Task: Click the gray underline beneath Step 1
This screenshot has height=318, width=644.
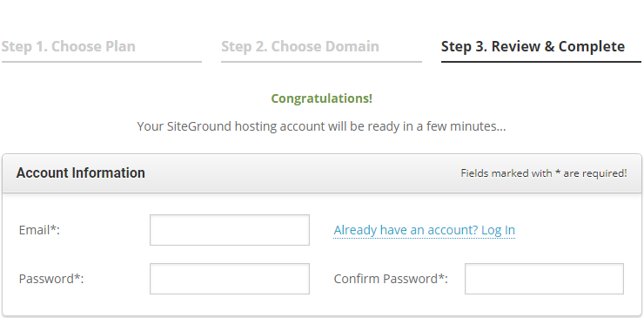Action: tap(102, 62)
